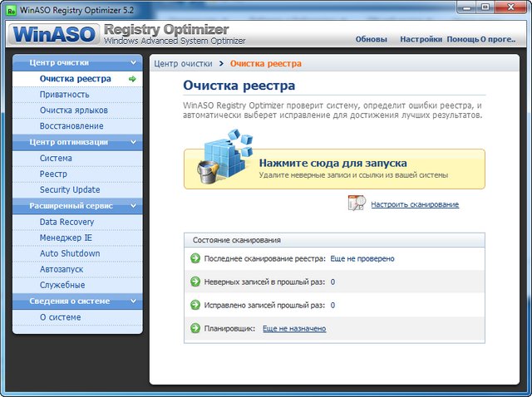Click green icon beside Планировщик
The width and height of the screenshot is (532, 397).
pos(195,328)
